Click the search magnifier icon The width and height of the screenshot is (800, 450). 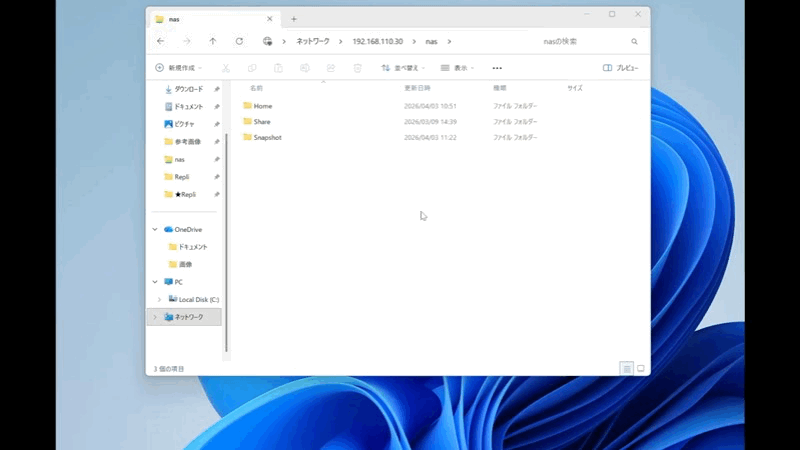[634, 42]
